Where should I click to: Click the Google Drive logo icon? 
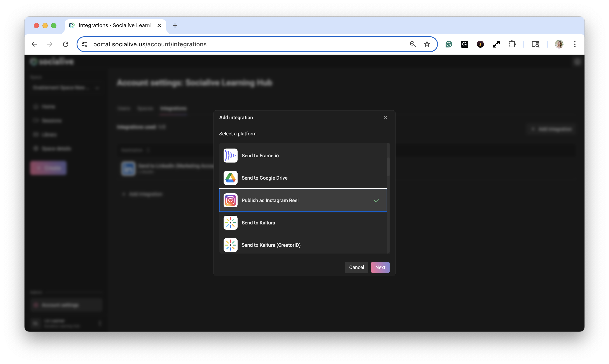230,178
